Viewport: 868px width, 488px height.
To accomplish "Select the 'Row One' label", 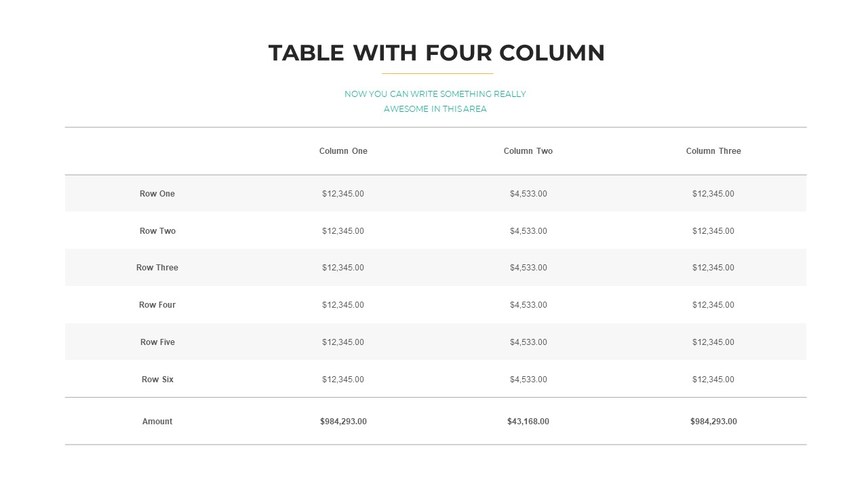I will 157,194.
